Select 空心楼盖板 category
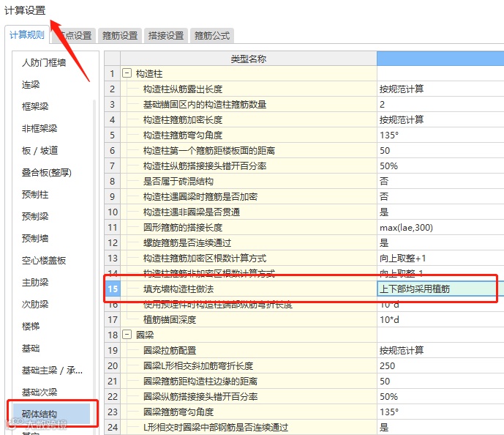504x435 pixels. click(x=44, y=260)
